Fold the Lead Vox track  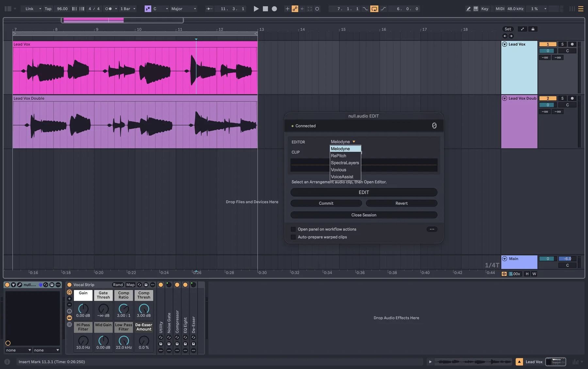pyautogui.click(x=505, y=44)
